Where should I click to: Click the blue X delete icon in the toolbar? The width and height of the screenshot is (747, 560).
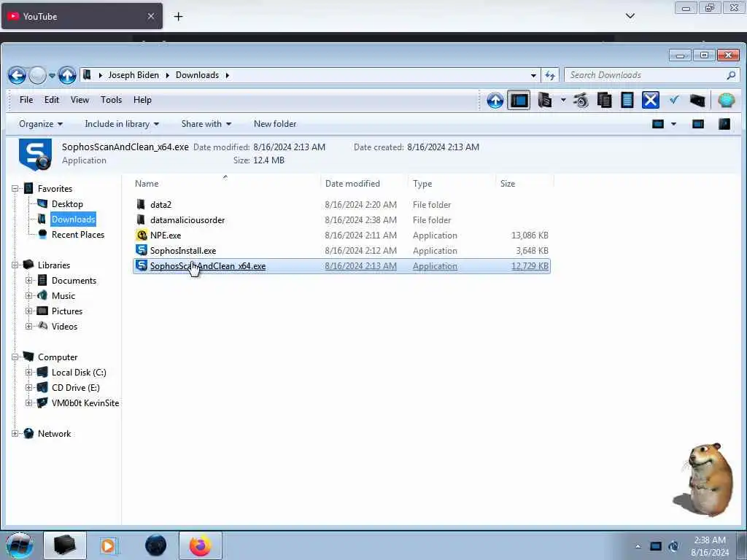click(650, 101)
